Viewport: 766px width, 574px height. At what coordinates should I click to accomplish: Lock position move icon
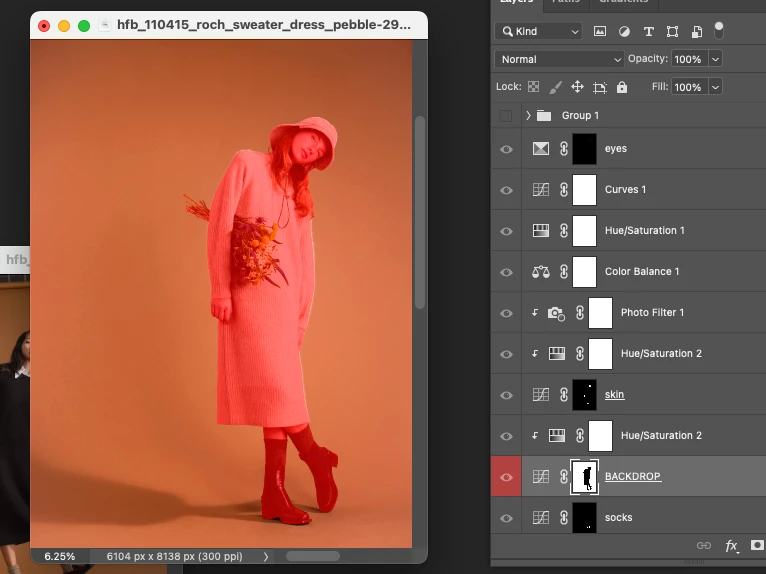click(x=577, y=87)
